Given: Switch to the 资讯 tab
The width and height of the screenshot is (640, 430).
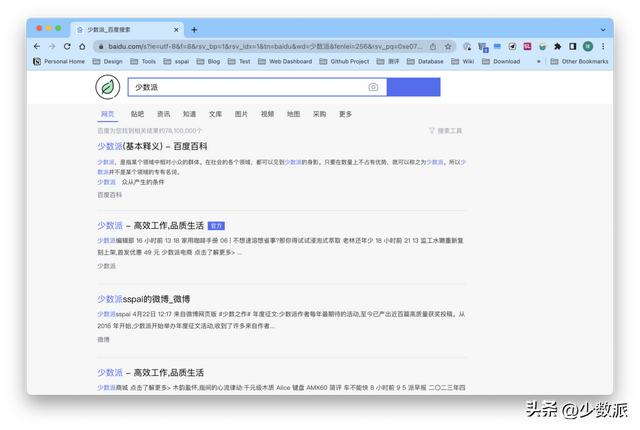Looking at the screenshot, I should coord(163,114).
